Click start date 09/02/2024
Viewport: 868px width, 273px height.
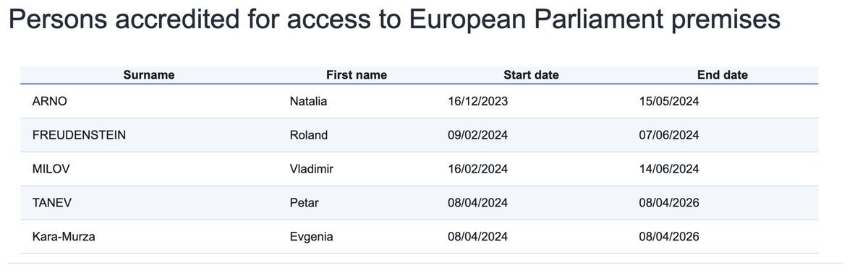(x=478, y=135)
